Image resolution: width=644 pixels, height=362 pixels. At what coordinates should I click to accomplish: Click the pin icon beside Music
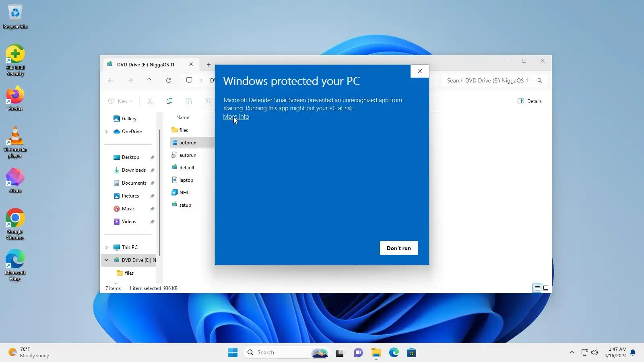pos(152,209)
